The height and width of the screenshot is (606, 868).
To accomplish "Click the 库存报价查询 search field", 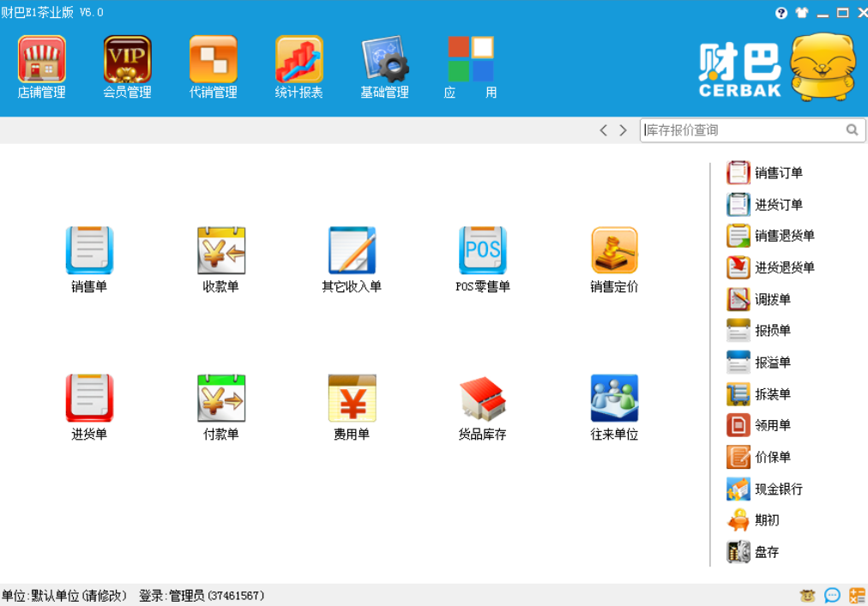I will pos(746,129).
